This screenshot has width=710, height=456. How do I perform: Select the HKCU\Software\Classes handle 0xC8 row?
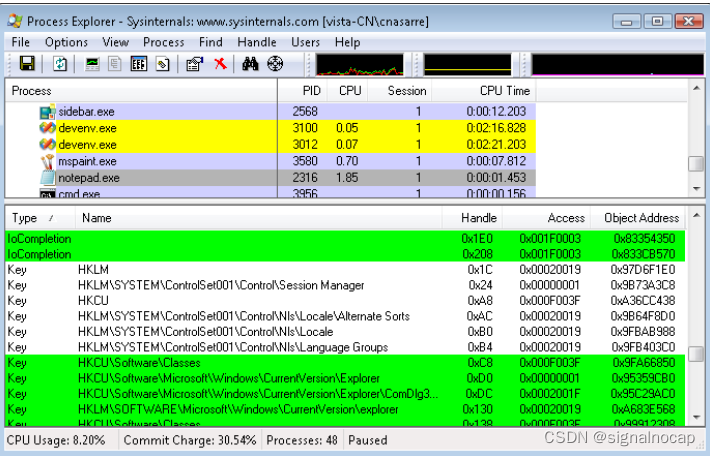pos(345,363)
